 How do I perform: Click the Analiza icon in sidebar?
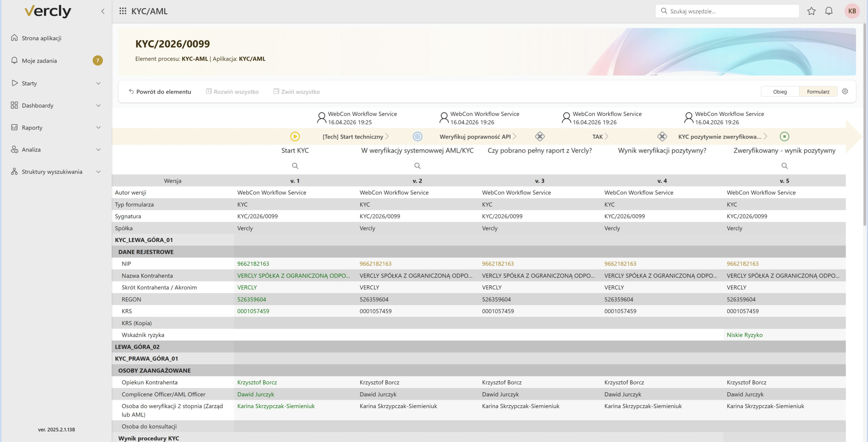[14, 149]
